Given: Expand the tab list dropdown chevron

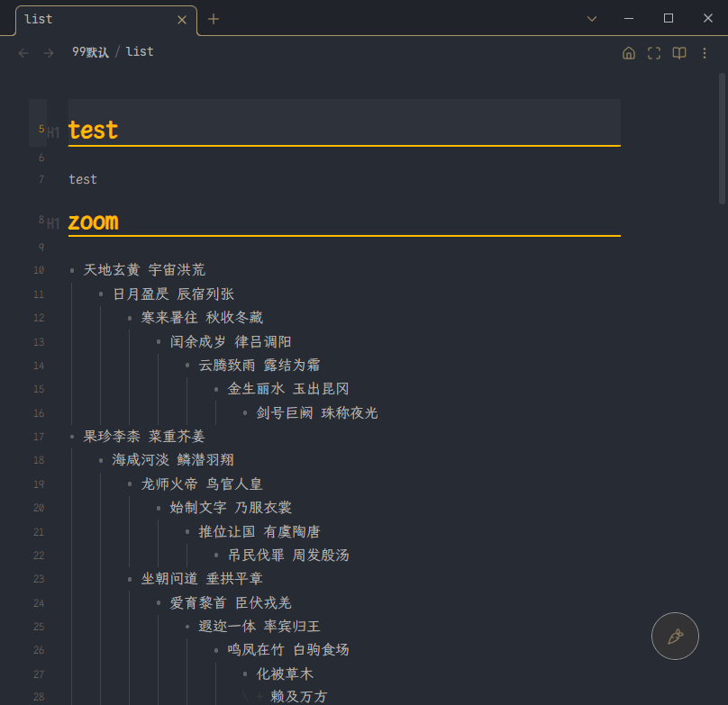Looking at the screenshot, I should point(592,19).
